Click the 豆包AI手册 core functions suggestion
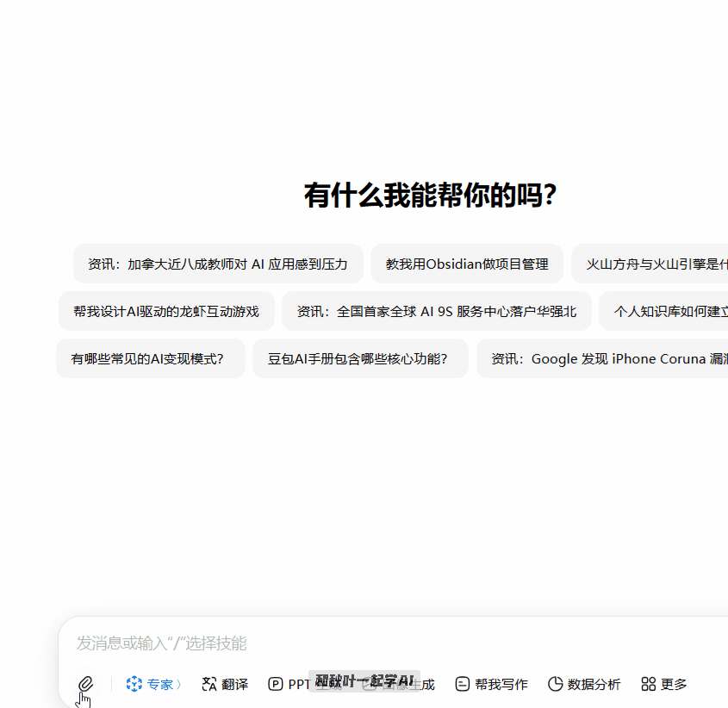Image resolution: width=728 pixels, height=708 pixels. coord(360,358)
